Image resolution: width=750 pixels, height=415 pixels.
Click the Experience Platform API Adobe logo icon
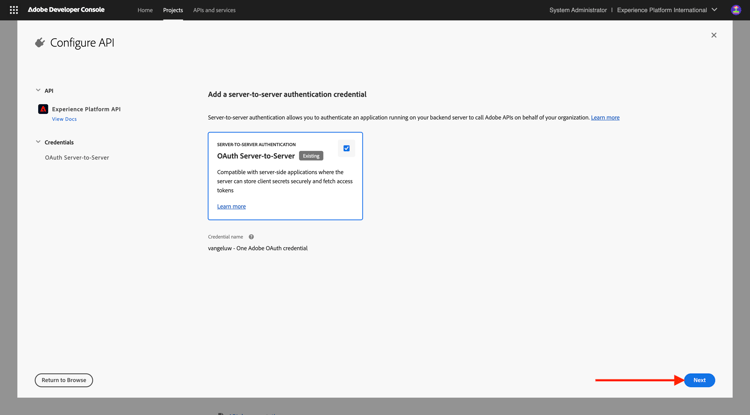click(x=43, y=109)
